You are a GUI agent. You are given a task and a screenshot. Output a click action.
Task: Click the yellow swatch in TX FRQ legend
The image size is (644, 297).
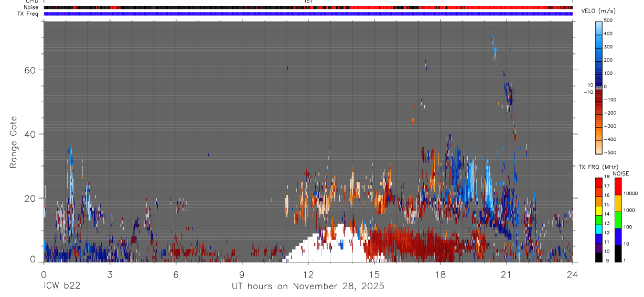tap(599, 211)
